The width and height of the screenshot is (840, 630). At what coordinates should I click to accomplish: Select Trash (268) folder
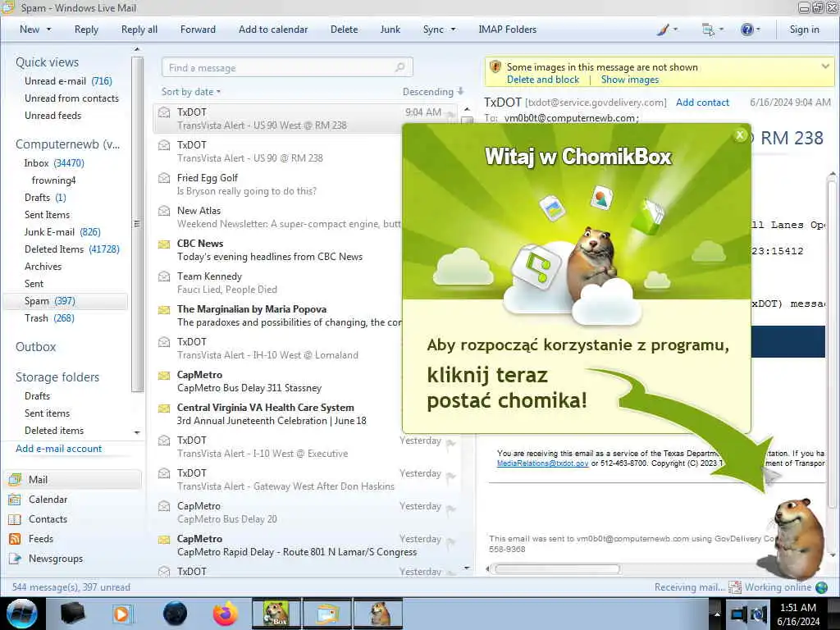(49, 318)
